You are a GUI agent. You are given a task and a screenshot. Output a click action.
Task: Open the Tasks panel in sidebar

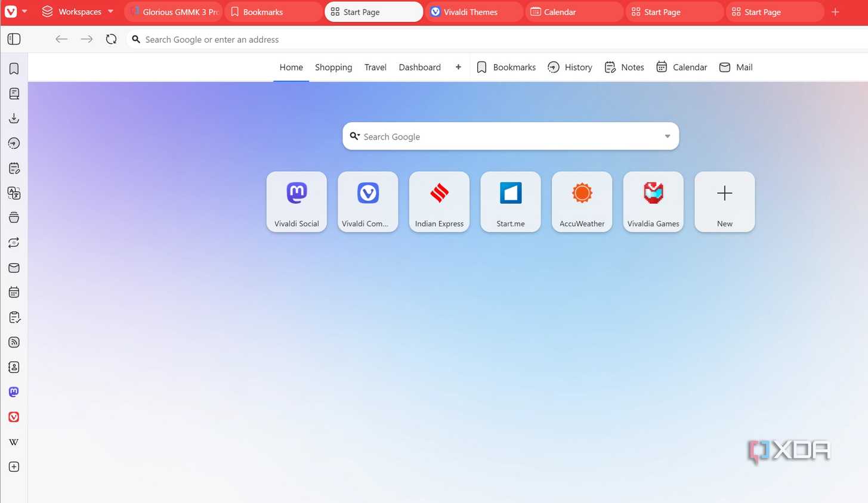click(14, 317)
